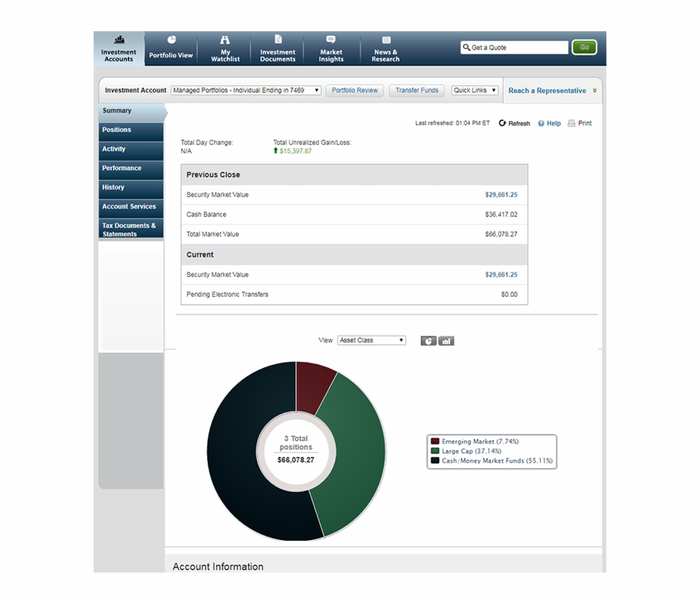700x603 pixels.
Task: Click the green Go button
Action: 584,47
